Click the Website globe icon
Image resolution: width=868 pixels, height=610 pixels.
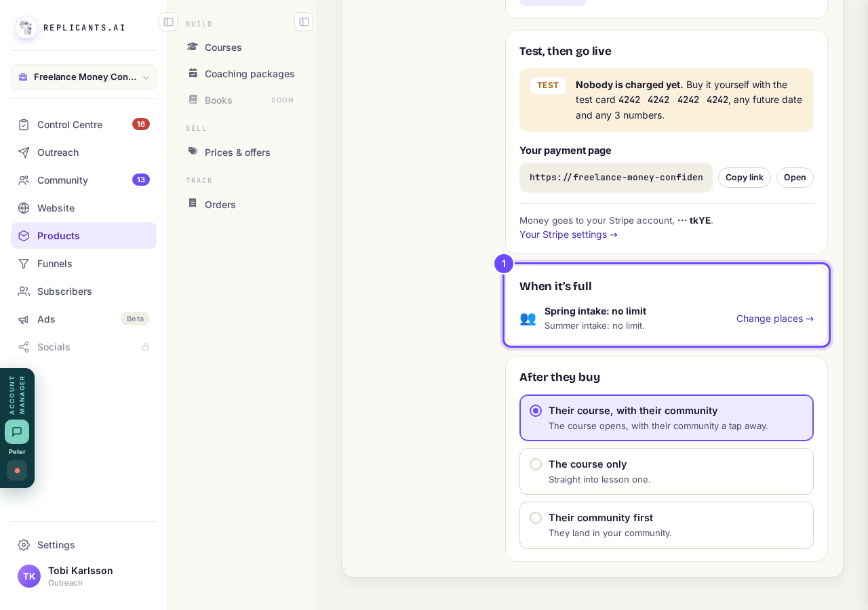(24, 208)
